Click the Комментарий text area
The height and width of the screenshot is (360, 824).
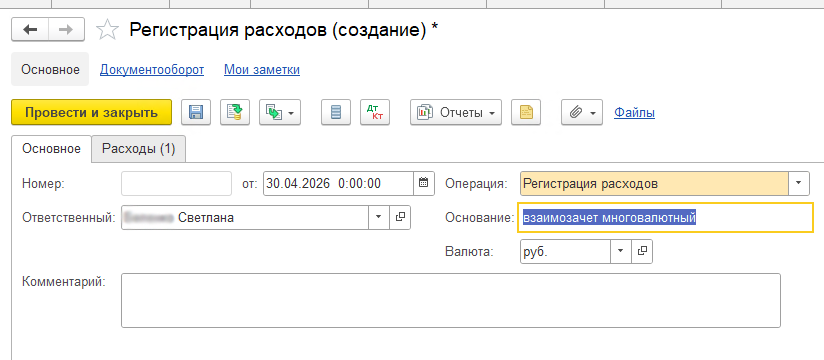pyautogui.click(x=451, y=300)
